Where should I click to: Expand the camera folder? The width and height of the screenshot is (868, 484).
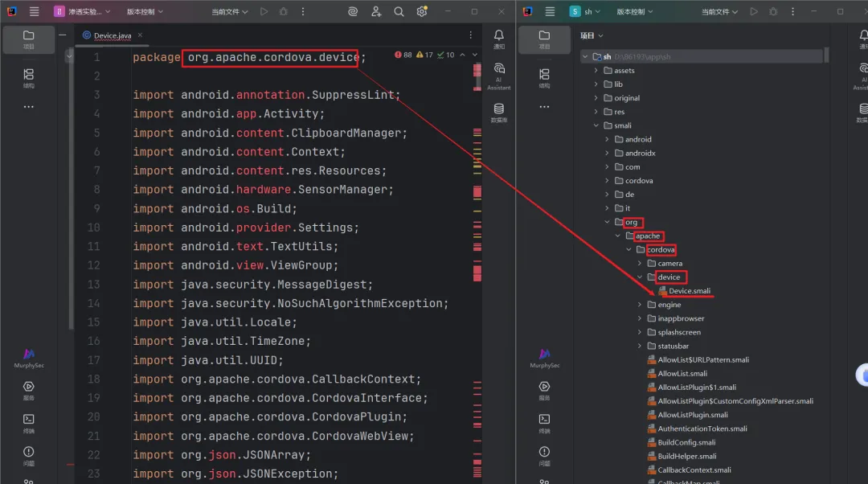click(640, 264)
